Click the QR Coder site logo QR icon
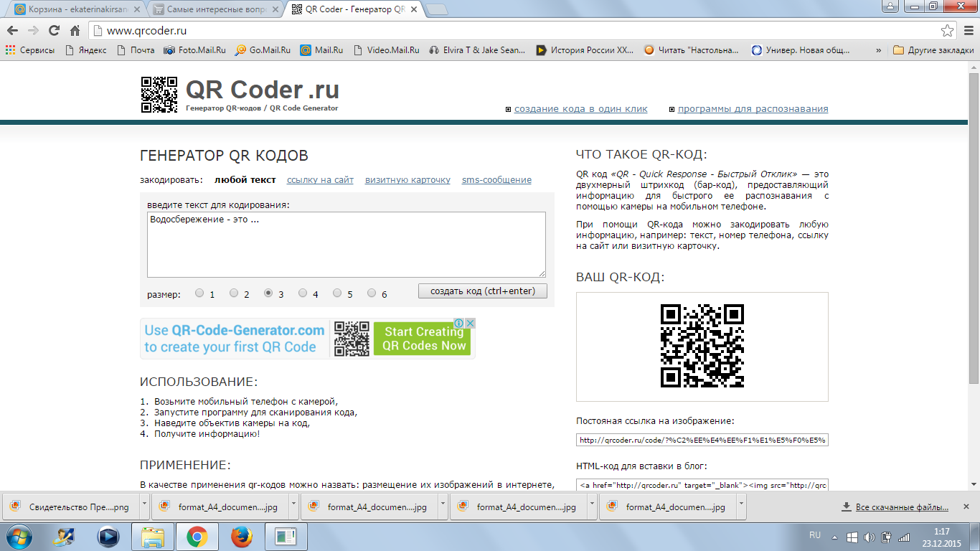This screenshot has width=980, height=551. click(x=159, y=95)
